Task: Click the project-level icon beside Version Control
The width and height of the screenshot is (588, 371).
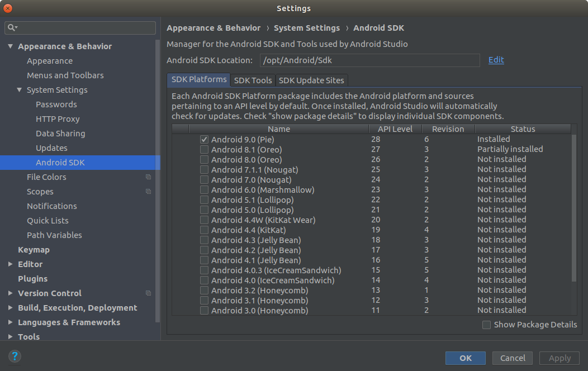Action: [148, 293]
